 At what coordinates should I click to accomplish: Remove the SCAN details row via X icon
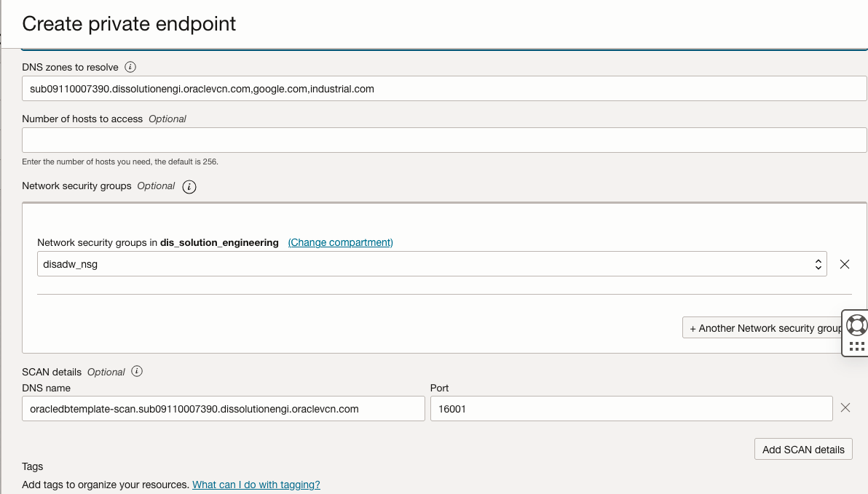point(847,408)
